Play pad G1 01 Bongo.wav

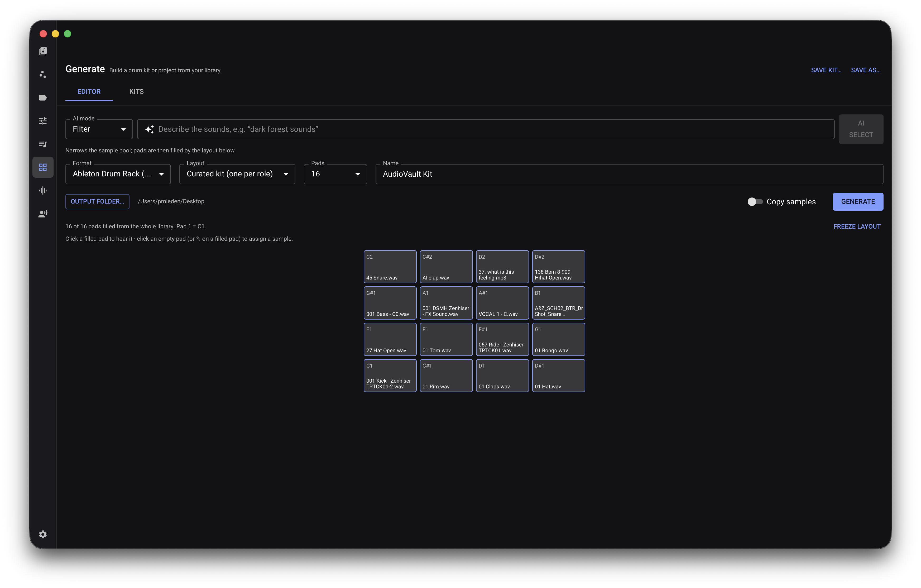click(x=558, y=340)
